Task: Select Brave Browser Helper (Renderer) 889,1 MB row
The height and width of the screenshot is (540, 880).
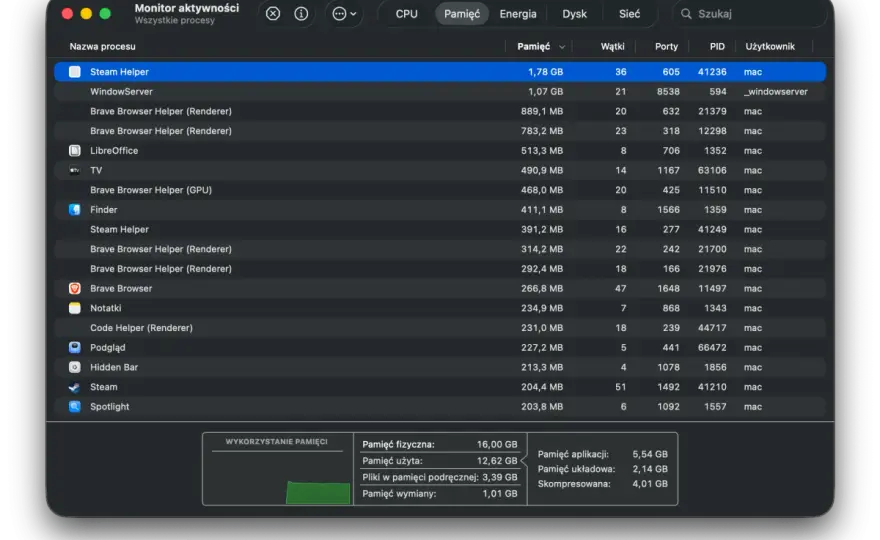Action: click(440, 111)
